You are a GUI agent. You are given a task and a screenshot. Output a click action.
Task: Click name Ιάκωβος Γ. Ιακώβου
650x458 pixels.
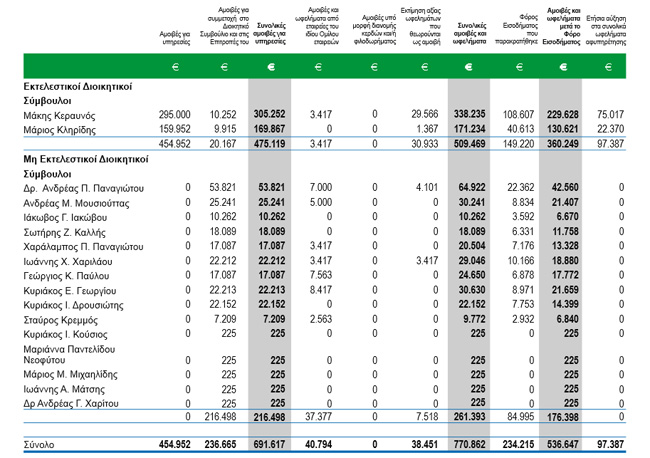point(65,218)
